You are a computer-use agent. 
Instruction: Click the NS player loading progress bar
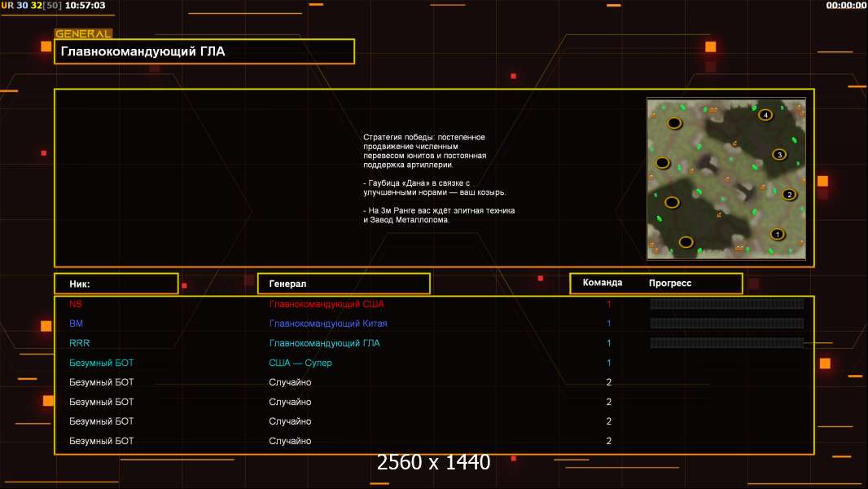(726, 303)
